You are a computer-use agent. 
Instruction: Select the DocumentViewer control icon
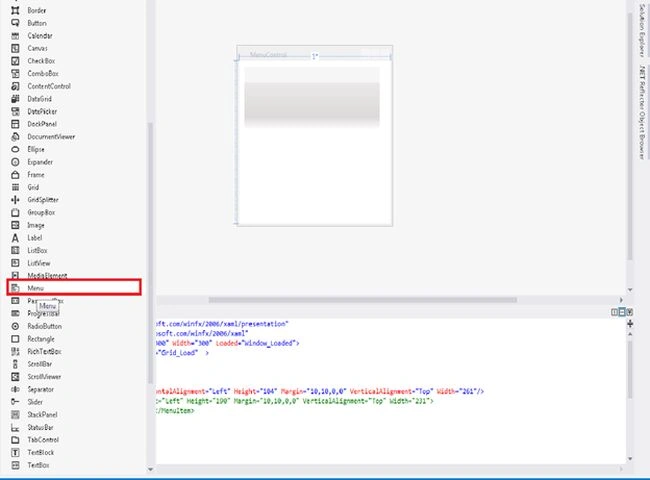[x=15, y=137]
